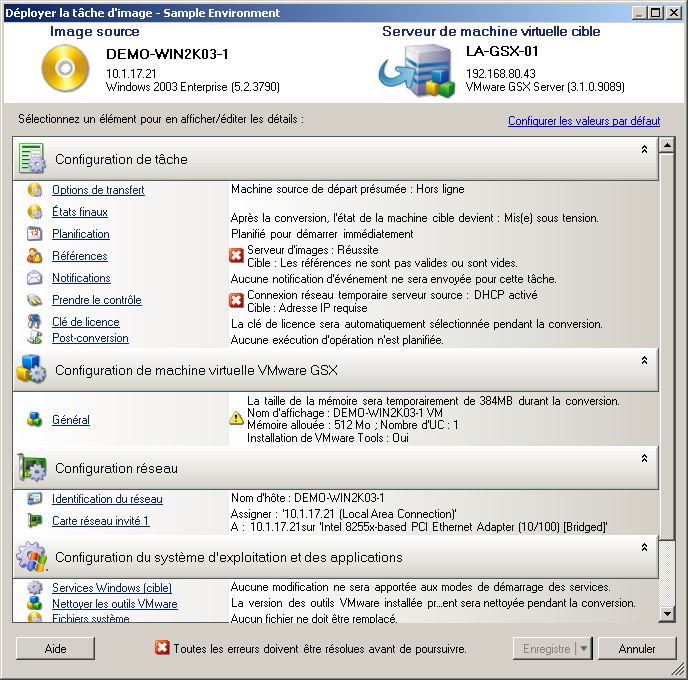Open the Fichiers système link

point(91,618)
